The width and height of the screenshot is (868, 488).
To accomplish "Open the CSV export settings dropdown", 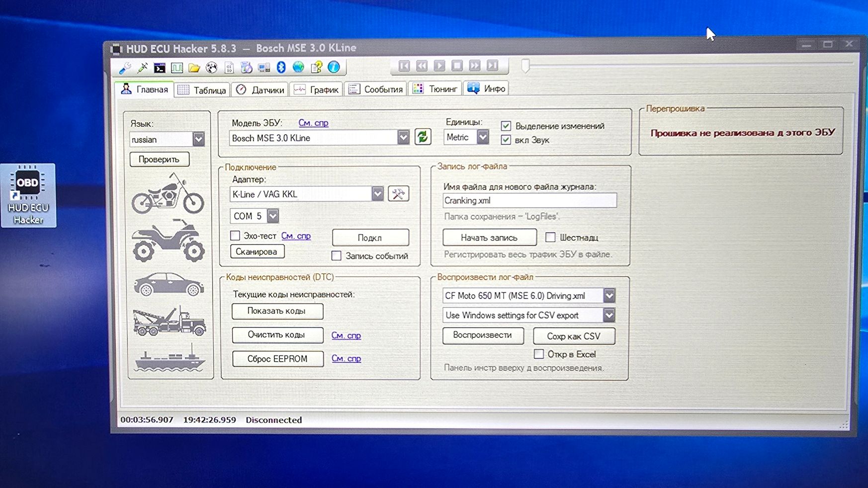I will pos(609,315).
